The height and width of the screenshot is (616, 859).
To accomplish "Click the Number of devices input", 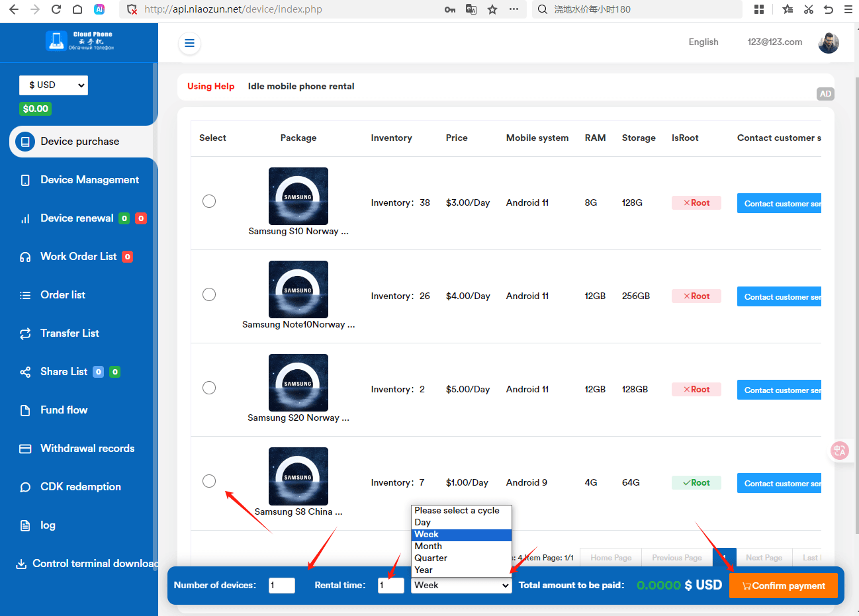I will [x=282, y=585].
